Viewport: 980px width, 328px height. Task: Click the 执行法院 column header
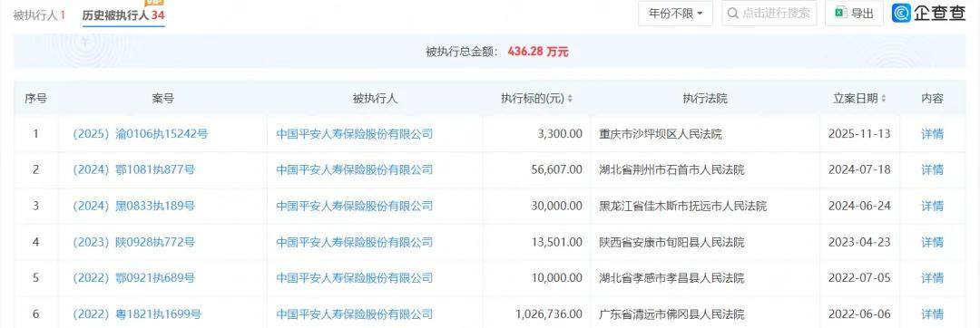coord(705,99)
